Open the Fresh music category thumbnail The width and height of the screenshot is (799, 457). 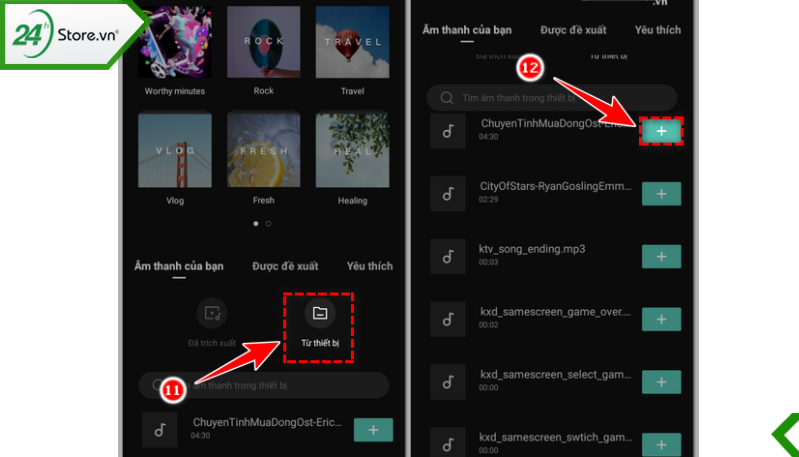click(263, 150)
